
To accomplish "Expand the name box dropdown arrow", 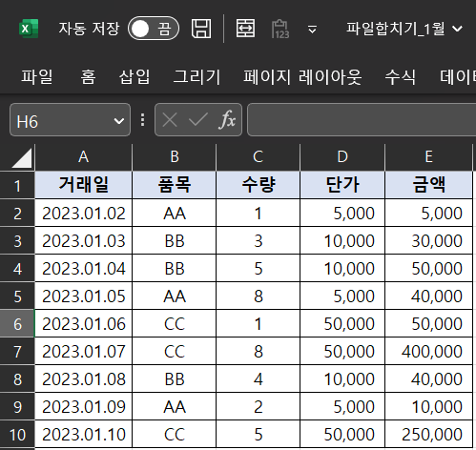I will tap(119, 121).
